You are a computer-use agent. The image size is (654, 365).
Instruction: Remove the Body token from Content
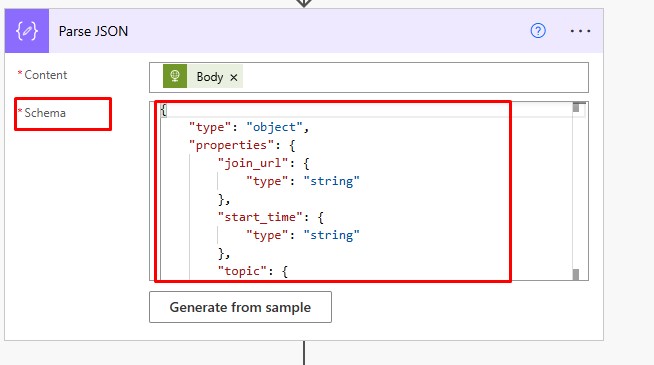coord(234,77)
